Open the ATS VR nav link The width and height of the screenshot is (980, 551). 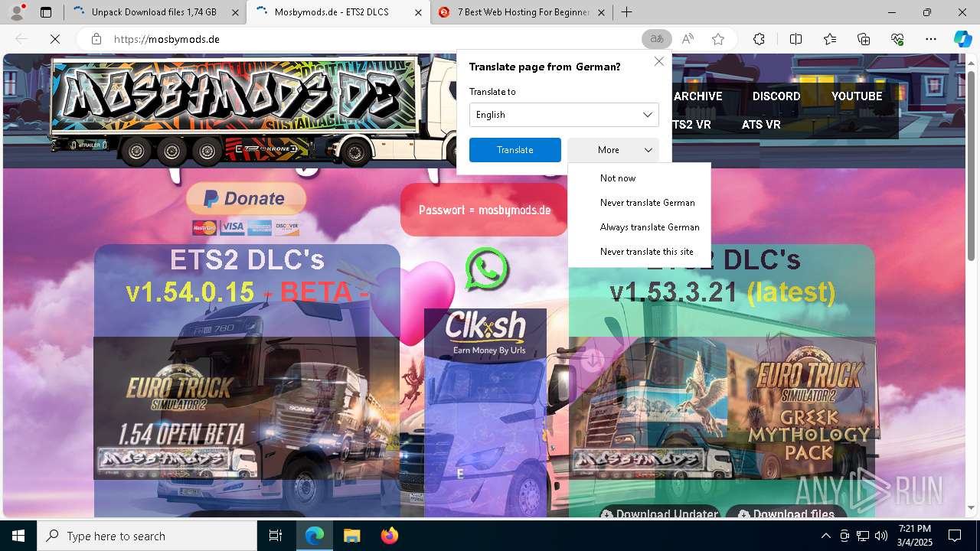point(761,124)
